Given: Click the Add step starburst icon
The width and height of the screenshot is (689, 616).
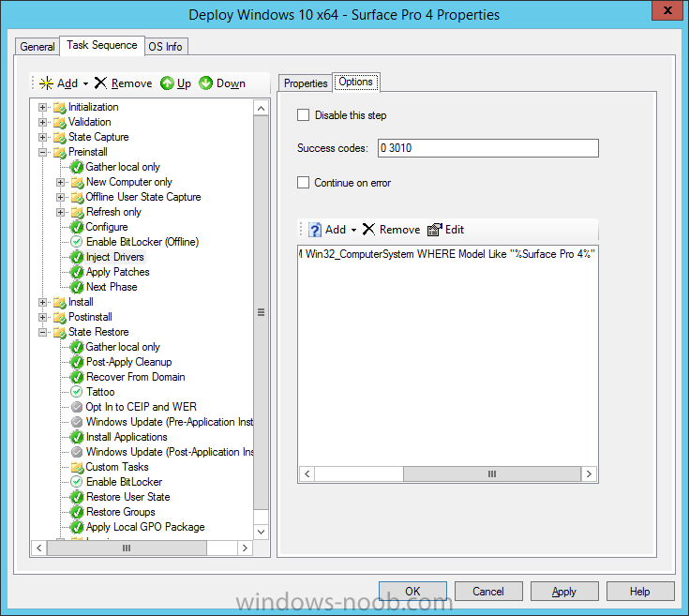Looking at the screenshot, I should coord(46,83).
